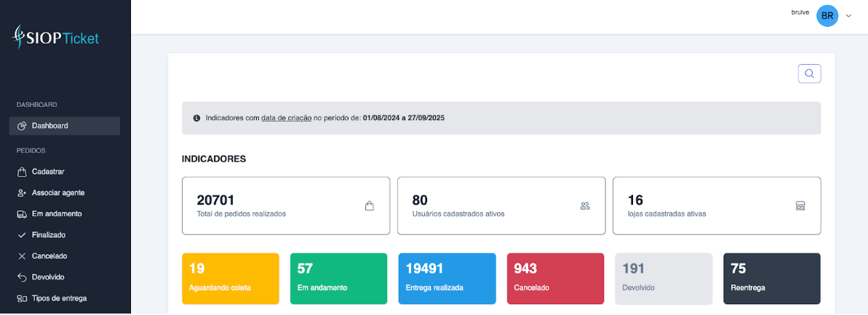868x315 pixels.
Task: Click the SIOP Ticket logo
Action: coord(56,38)
